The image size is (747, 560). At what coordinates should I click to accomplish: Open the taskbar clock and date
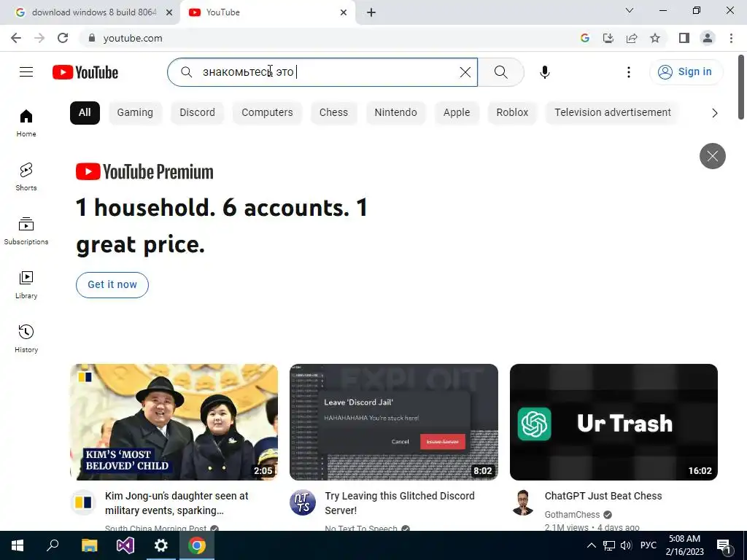click(x=684, y=545)
